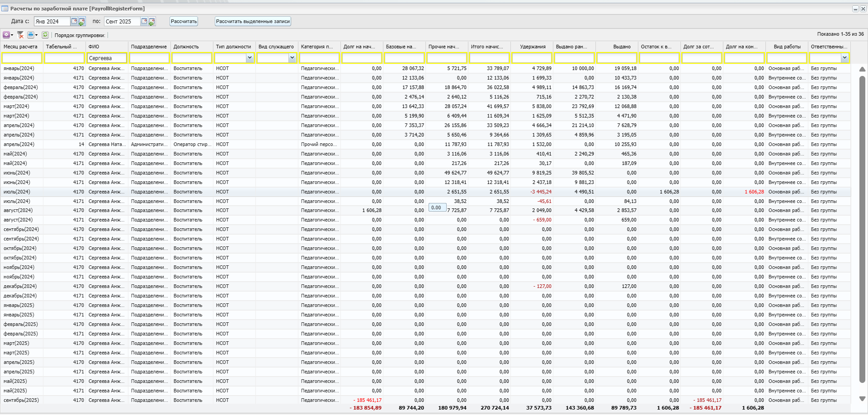Select the Администрати... department cell
The height and width of the screenshot is (415, 868).
[149, 144]
